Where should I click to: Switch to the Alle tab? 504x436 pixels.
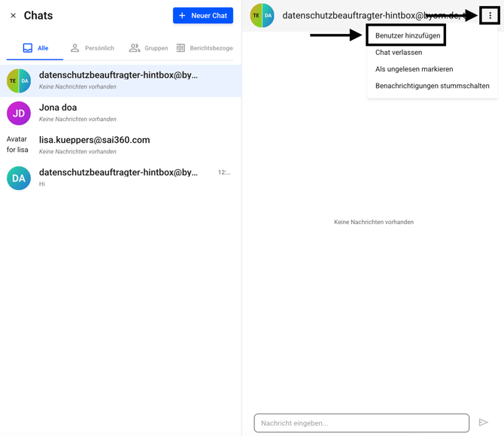coord(35,48)
